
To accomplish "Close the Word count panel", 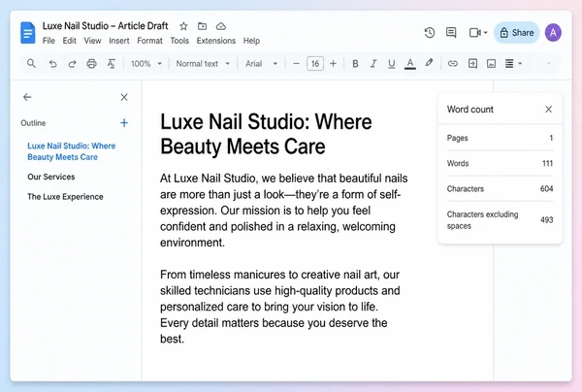I will click(x=549, y=109).
